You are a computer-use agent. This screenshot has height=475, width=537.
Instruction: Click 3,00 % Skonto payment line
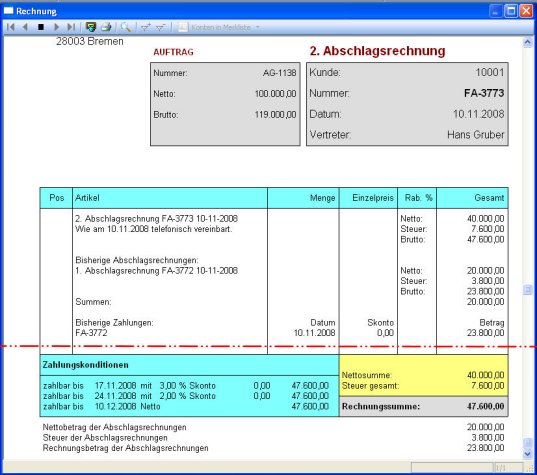(x=186, y=386)
